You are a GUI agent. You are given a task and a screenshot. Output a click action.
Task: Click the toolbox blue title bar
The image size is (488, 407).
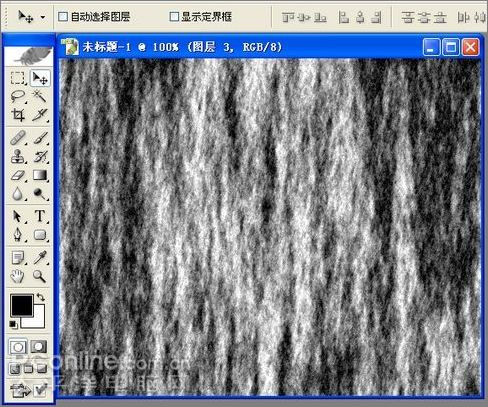pyautogui.click(x=29, y=40)
